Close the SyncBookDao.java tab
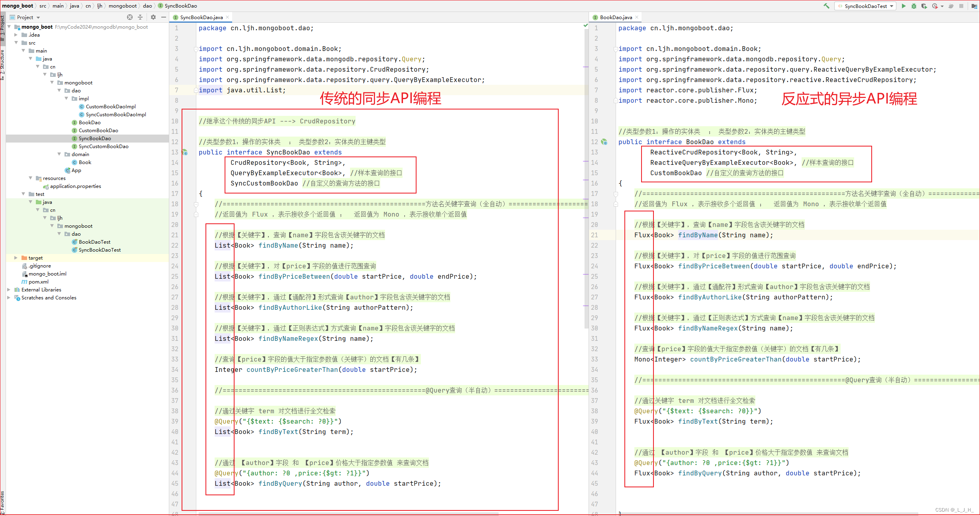The height and width of the screenshot is (516, 980). [x=227, y=17]
